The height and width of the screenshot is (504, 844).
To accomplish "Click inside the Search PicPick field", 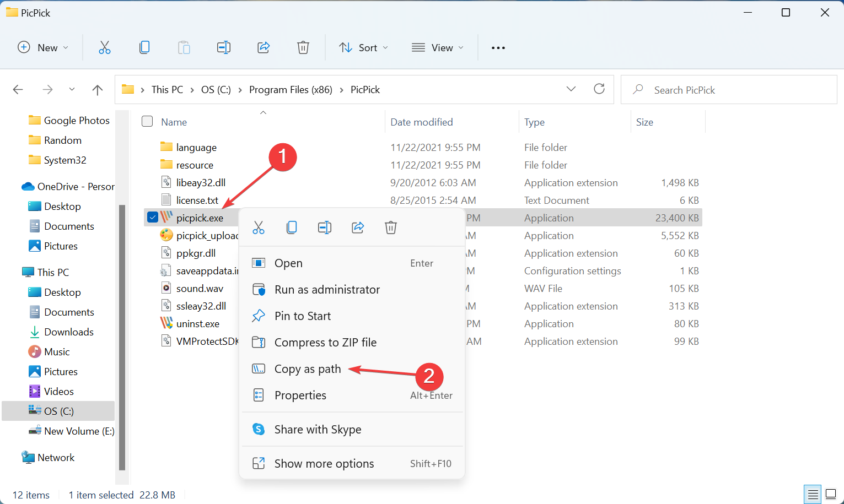I will coord(729,90).
